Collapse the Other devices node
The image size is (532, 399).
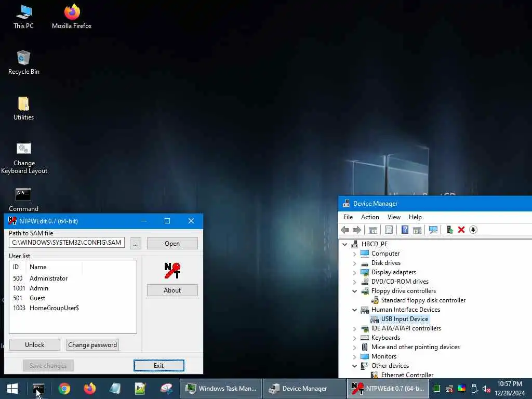pyautogui.click(x=354, y=366)
